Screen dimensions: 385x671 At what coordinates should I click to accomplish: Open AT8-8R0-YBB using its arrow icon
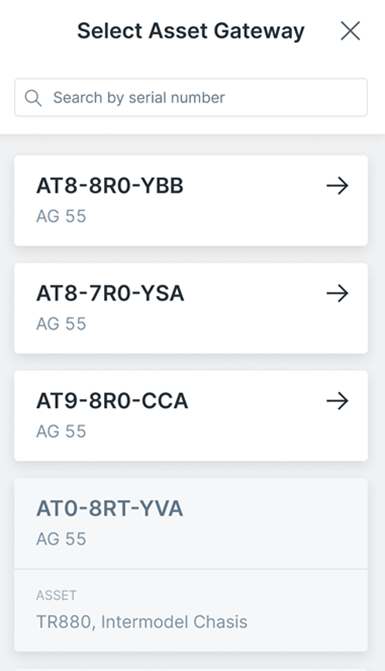pos(338,186)
